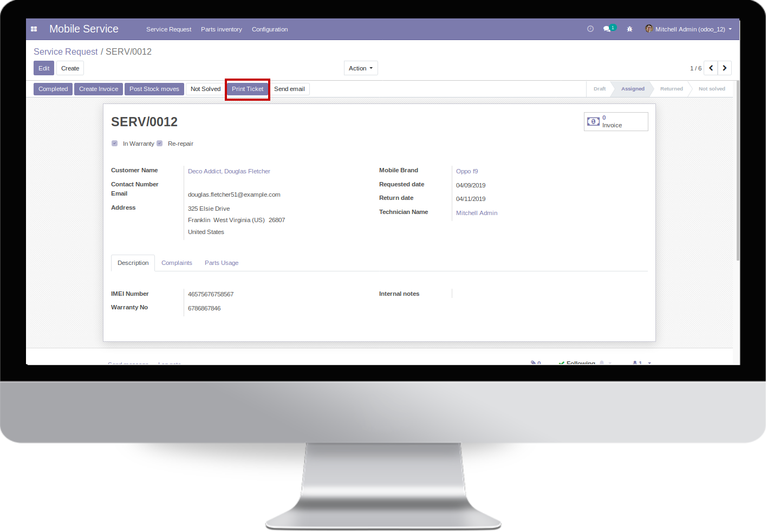767x532 pixels.
Task: Click IMEI value 46575676758567
Action: coord(211,294)
